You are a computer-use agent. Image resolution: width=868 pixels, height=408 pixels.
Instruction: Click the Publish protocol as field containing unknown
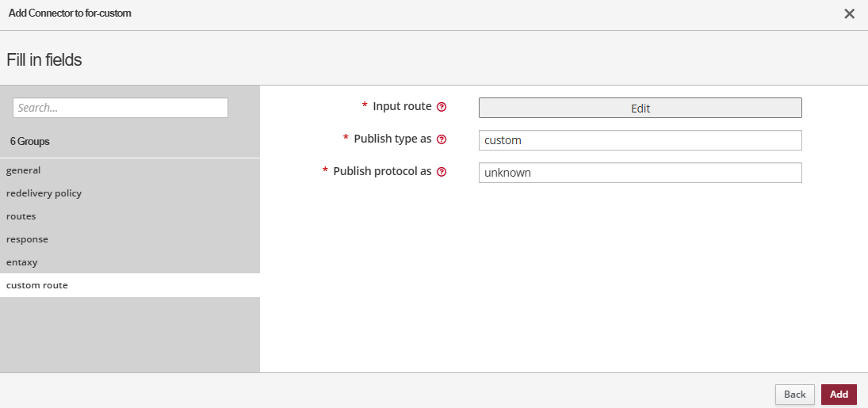pyautogui.click(x=640, y=173)
